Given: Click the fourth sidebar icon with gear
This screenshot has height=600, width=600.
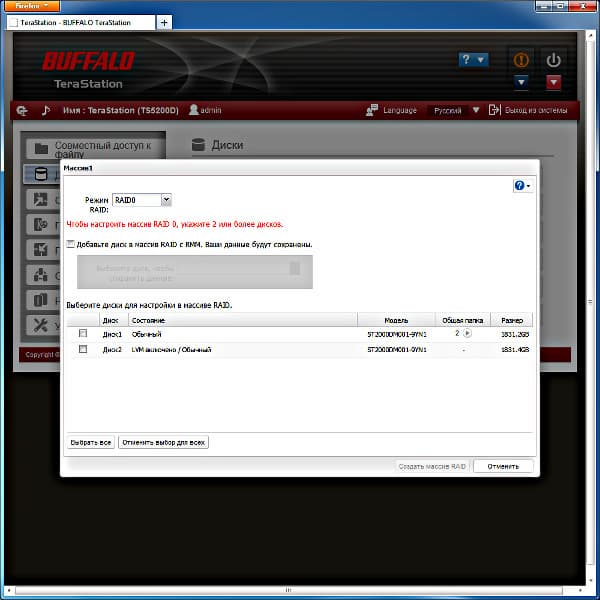Looking at the screenshot, I should (41, 225).
